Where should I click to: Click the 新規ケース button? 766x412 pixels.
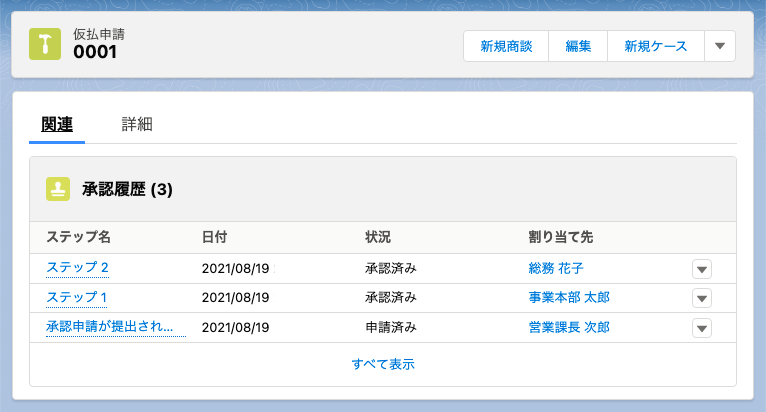click(656, 46)
